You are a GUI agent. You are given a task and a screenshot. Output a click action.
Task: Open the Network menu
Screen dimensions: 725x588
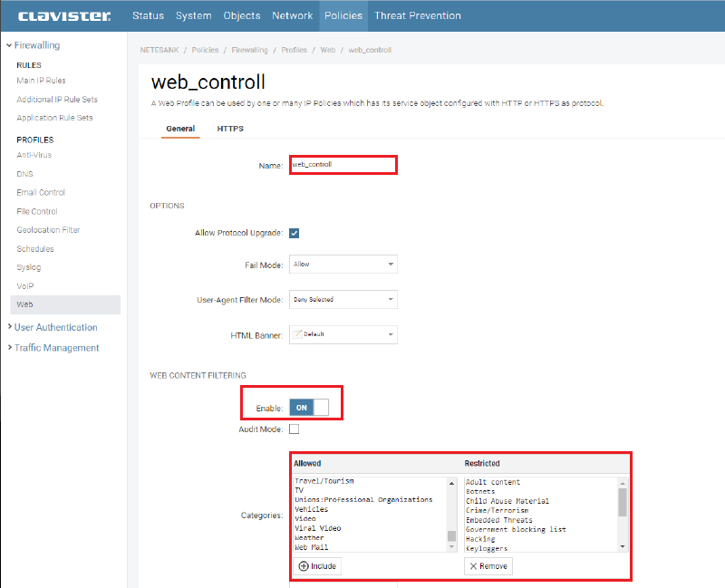pos(292,15)
